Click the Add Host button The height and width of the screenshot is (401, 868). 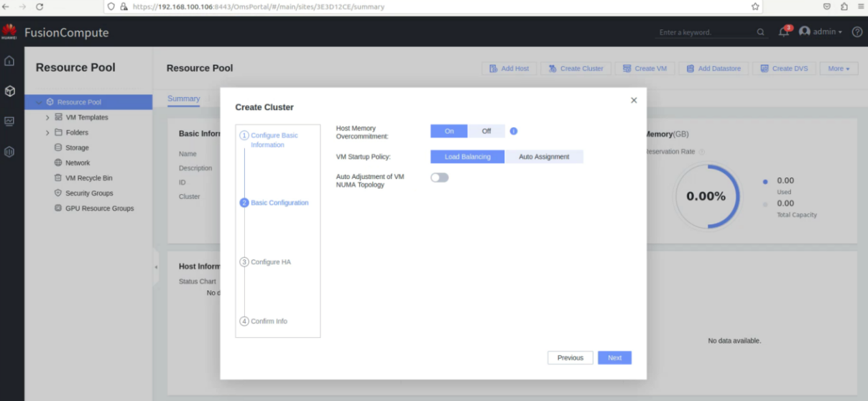509,68
